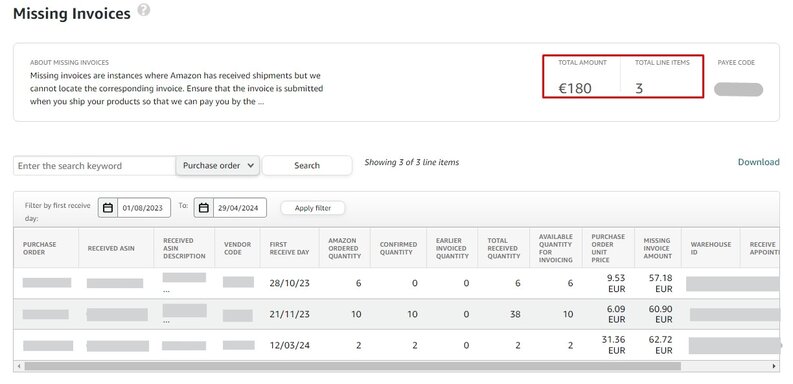793x384 pixels.
Task: Click the Received ASIN column header
Action: 116,248
